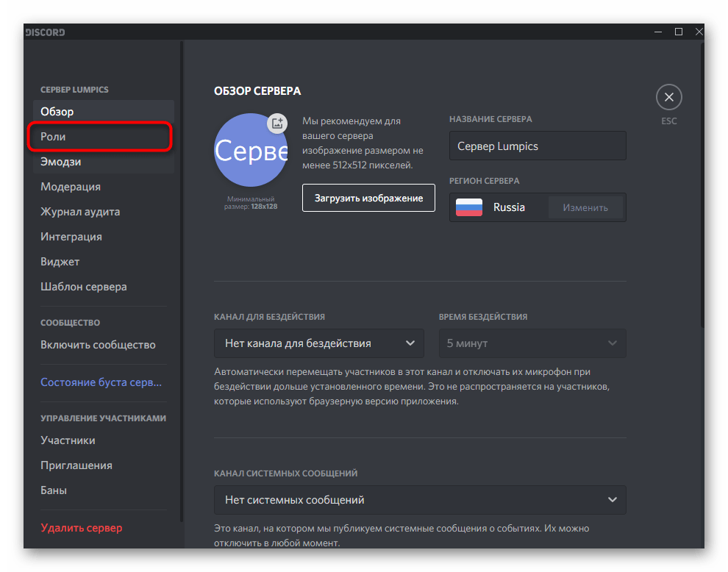Close settings via the circular ESC icon
The image size is (728, 572).
(x=668, y=96)
